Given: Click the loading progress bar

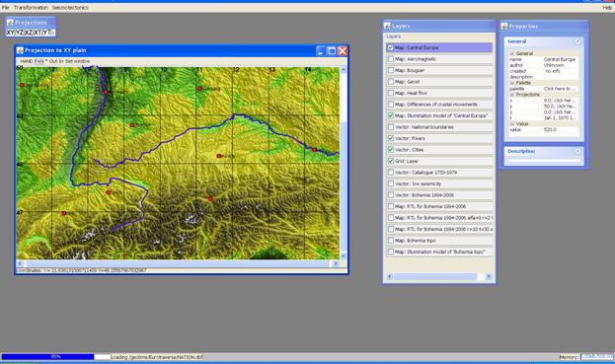Looking at the screenshot, I should (x=56, y=357).
